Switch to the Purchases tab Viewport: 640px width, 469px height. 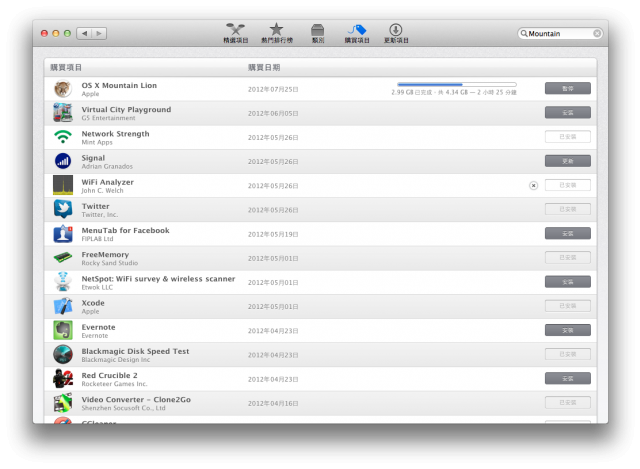[357, 33]
